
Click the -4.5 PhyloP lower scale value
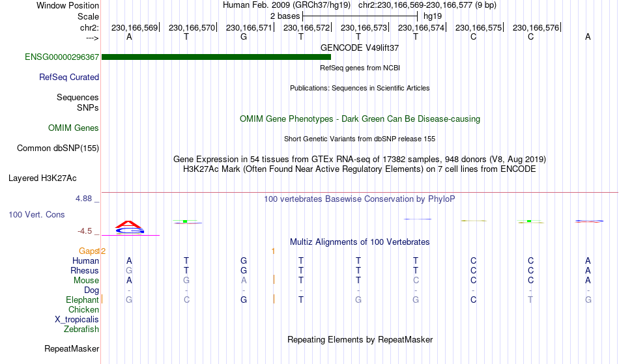(85, 231)
